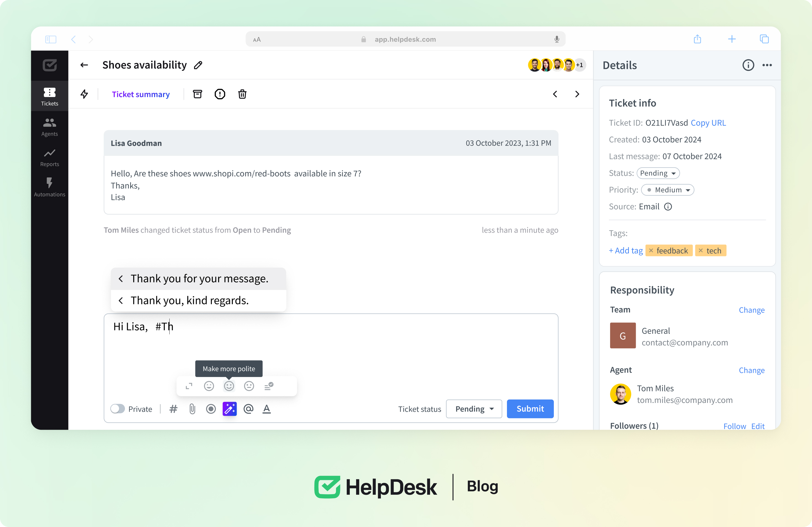The width and height of the screenshot is (812, 527).
Task: Select 'Thank you, kind regards.' suggestion
Action: [x=190, y=300]
